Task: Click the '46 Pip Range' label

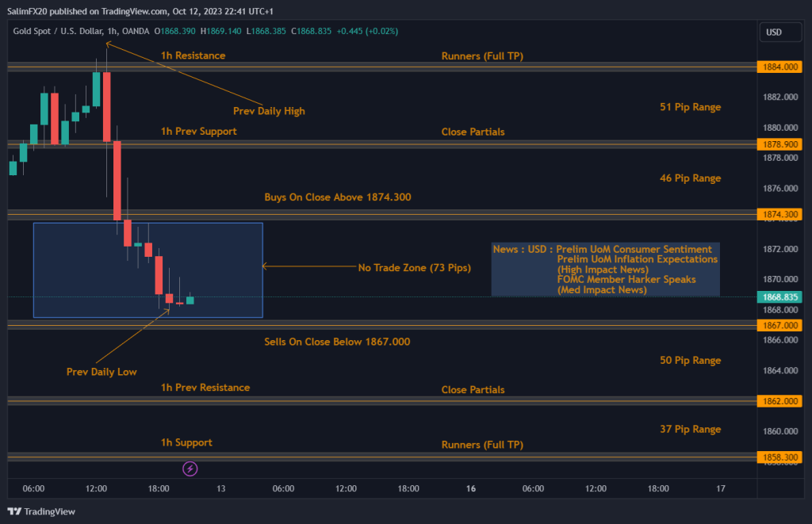Action: click(x=691, y=178)
